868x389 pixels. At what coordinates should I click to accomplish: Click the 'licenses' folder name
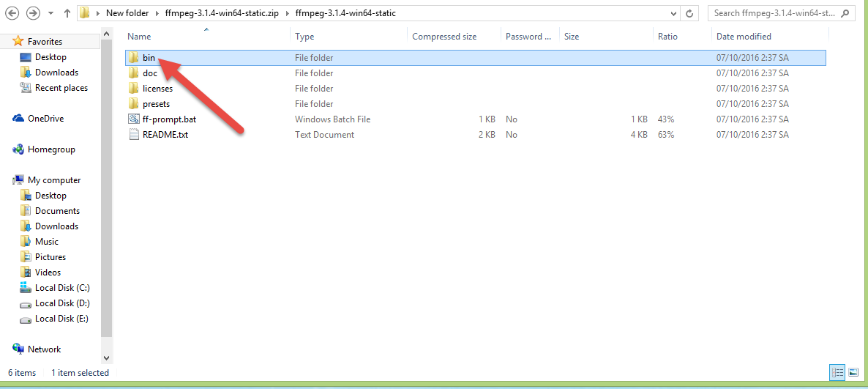coord(158,89)
